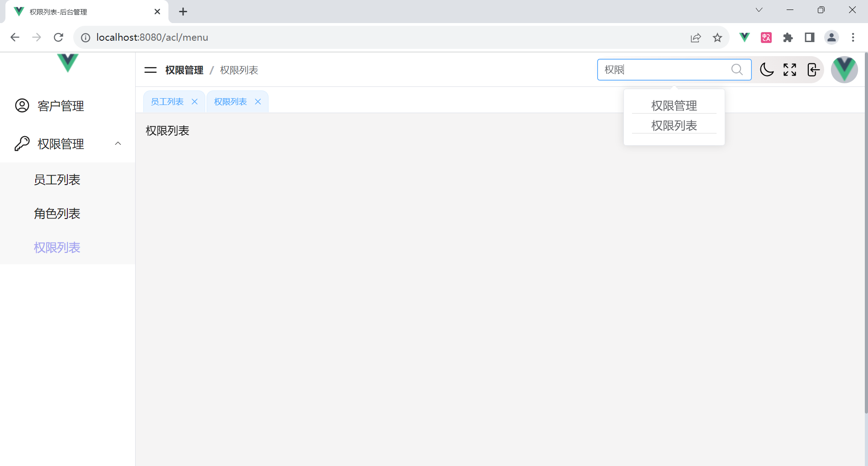868x466 pixels.
Task: Click the user avatar in the header
Action: click(x=844, y=70)
